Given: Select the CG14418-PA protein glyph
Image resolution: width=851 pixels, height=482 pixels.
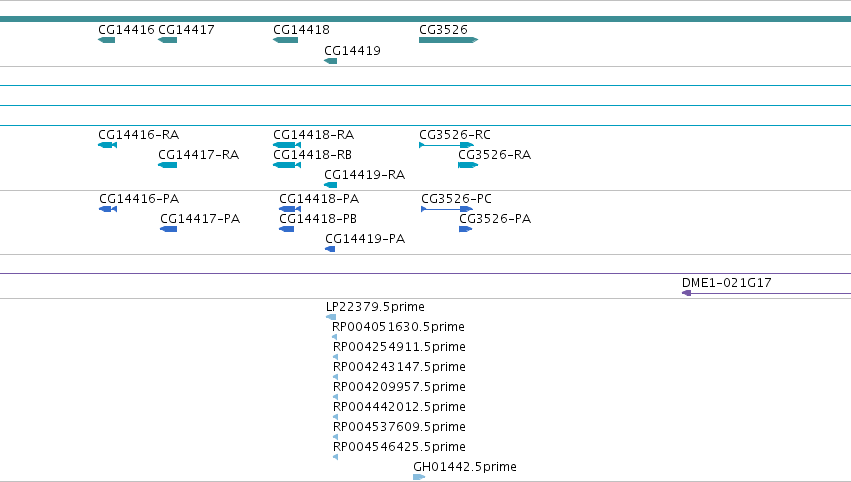Looking at the screenshot, I should 290,209.
